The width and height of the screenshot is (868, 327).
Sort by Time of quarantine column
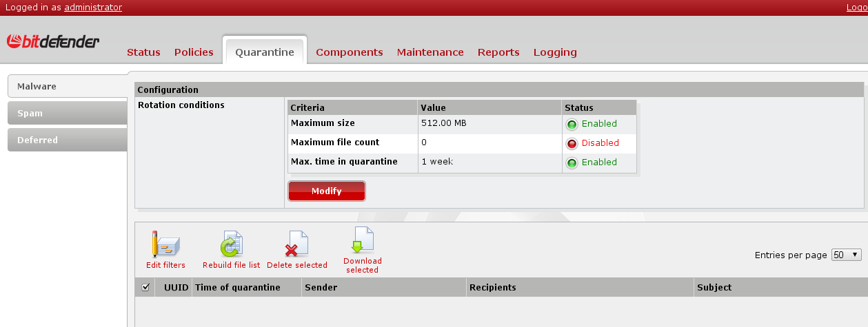[238, 287]
